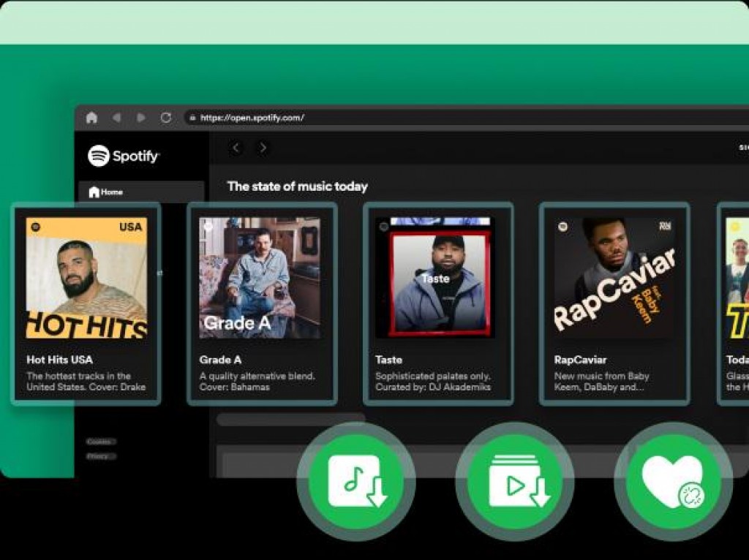Click the green heart favorites icon
This screenshot has width=749, height=560.
click(674, 480)
